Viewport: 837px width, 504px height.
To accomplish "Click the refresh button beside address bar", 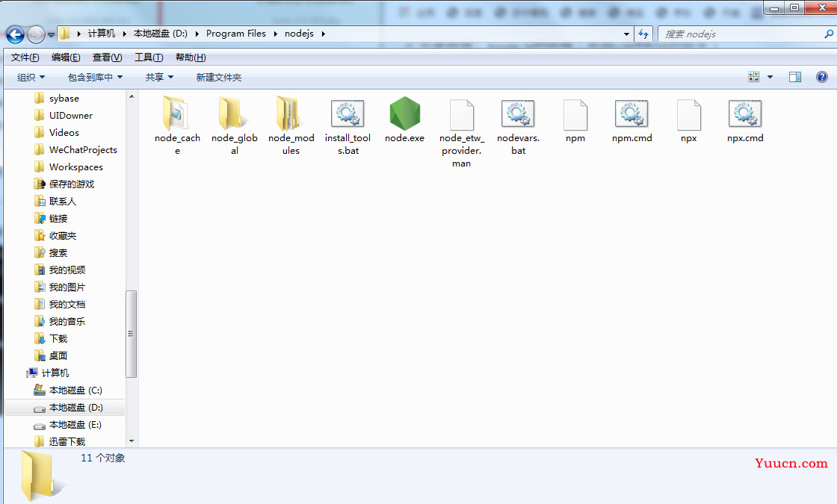I will (643, 34).
